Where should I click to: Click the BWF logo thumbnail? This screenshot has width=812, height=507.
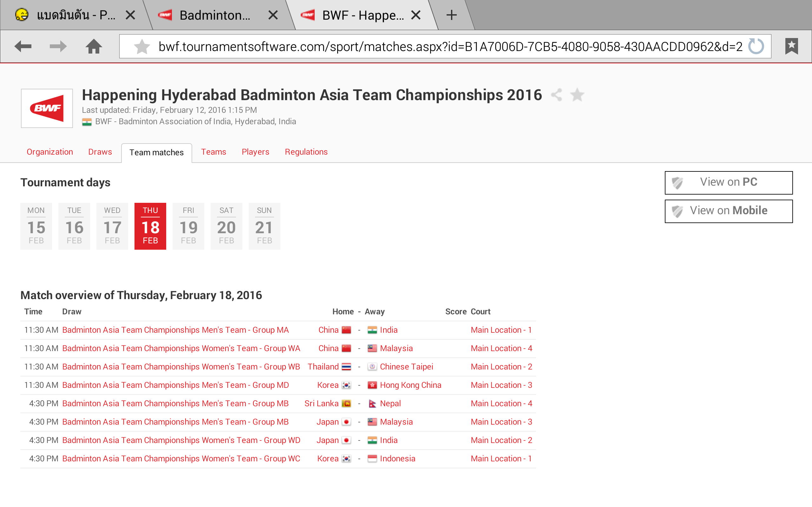[47, 108]
